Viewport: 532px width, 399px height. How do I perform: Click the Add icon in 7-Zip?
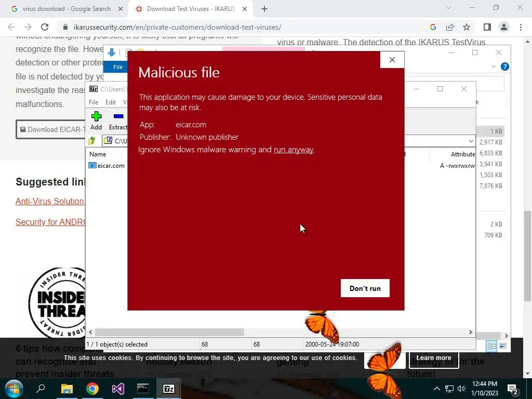(96, 121)
